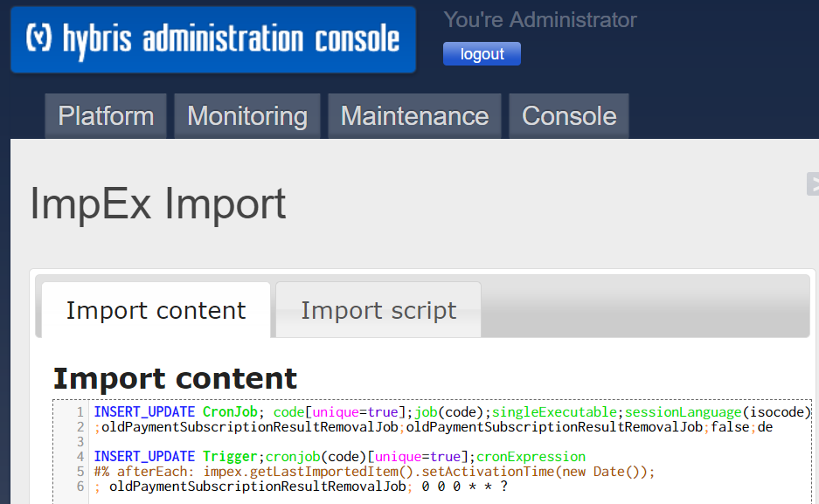Click the hybris administration console logo
This screenshot has height=504, width=819.
(x=213, y=39)
